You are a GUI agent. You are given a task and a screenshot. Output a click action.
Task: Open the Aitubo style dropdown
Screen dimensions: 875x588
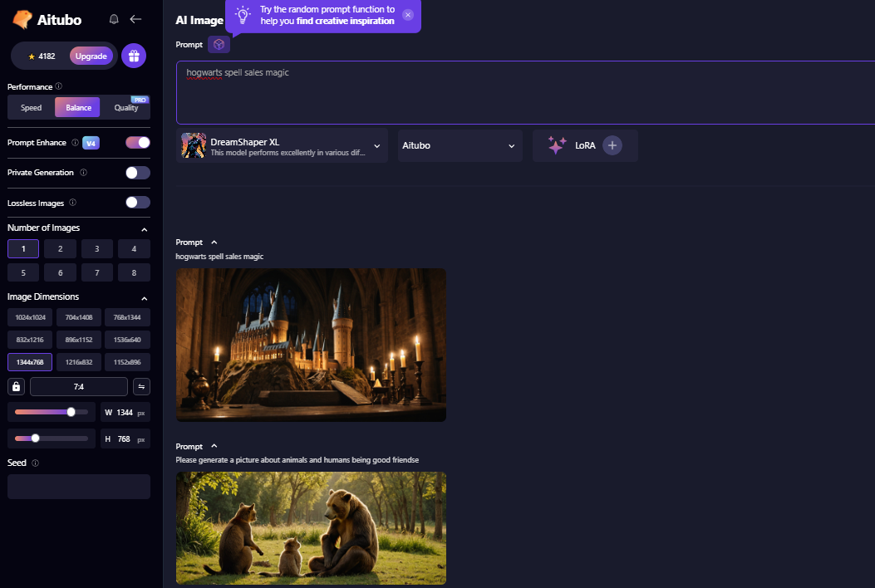pyautogui.click(x=460, y=145)
